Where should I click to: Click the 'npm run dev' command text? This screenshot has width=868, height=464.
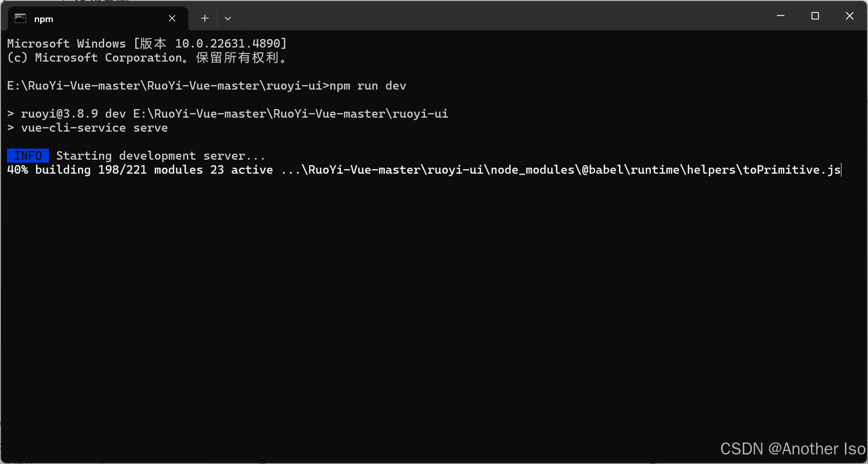tap(368, 86)
